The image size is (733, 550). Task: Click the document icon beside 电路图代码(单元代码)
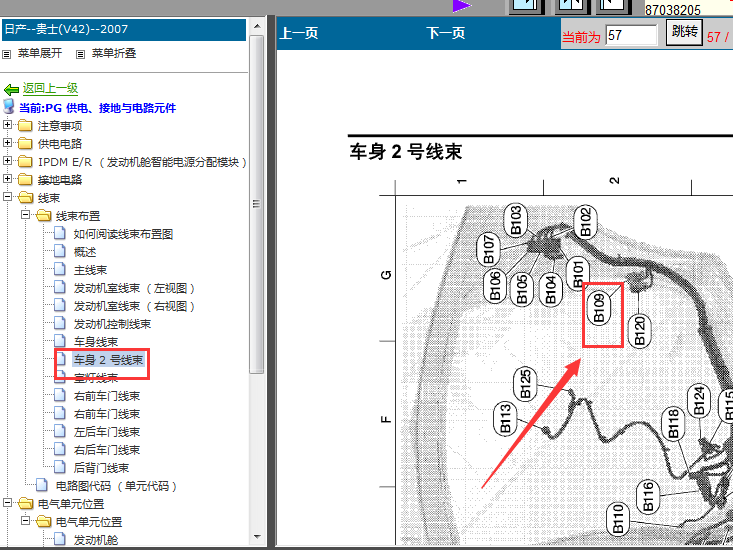tap(42, 485)
